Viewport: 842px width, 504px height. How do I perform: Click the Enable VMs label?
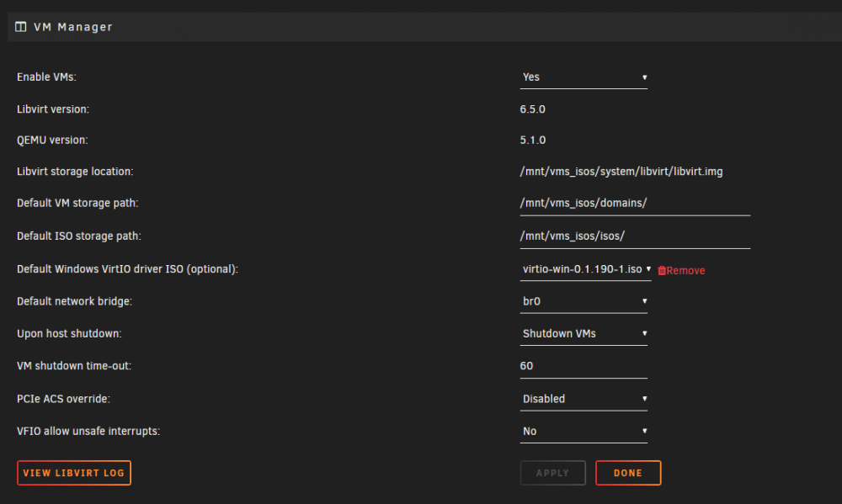46,77
